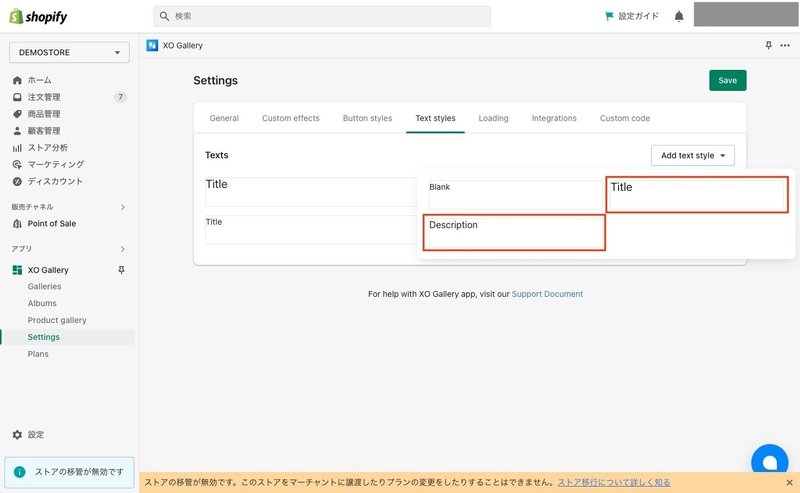This screenshot has height=493, width=800.
Task: Open the ストア移行について詳しく知る link
Action: click(614, 482)
